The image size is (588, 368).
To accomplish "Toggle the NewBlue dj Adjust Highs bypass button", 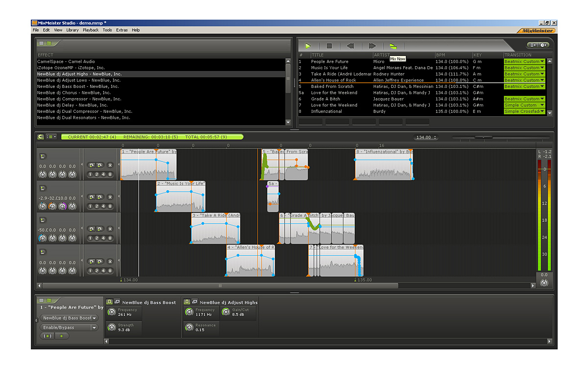I will tap(187, 302).
